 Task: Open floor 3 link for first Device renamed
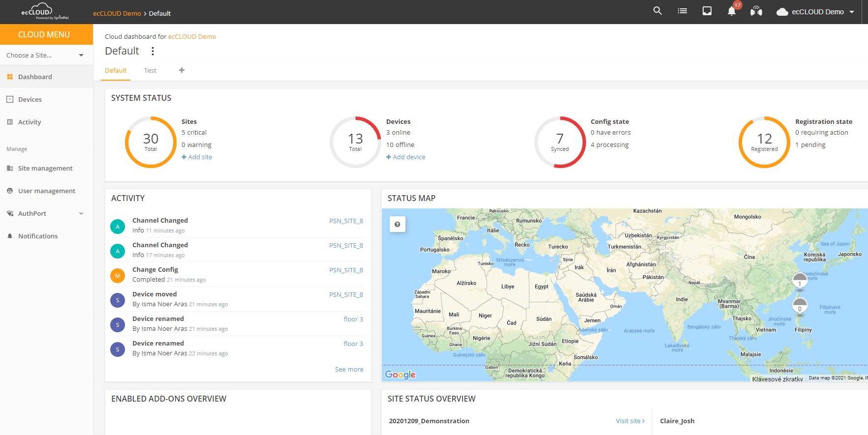coord(353,319)
